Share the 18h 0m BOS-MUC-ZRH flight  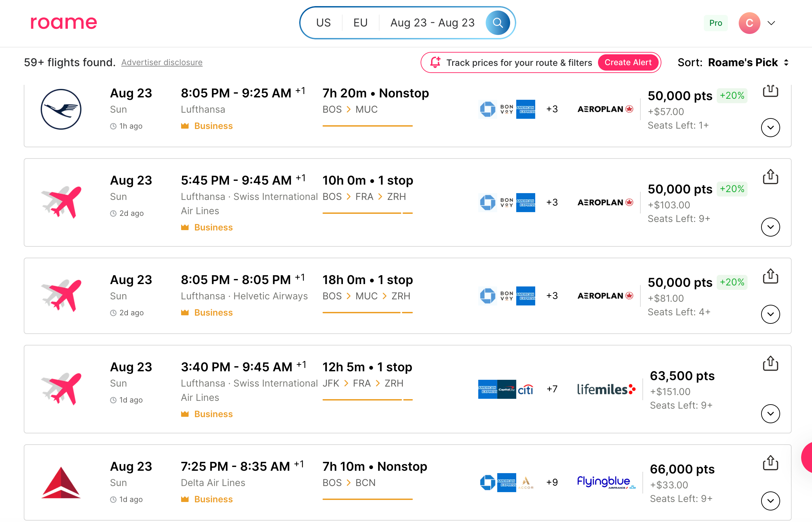coord(770,276)
